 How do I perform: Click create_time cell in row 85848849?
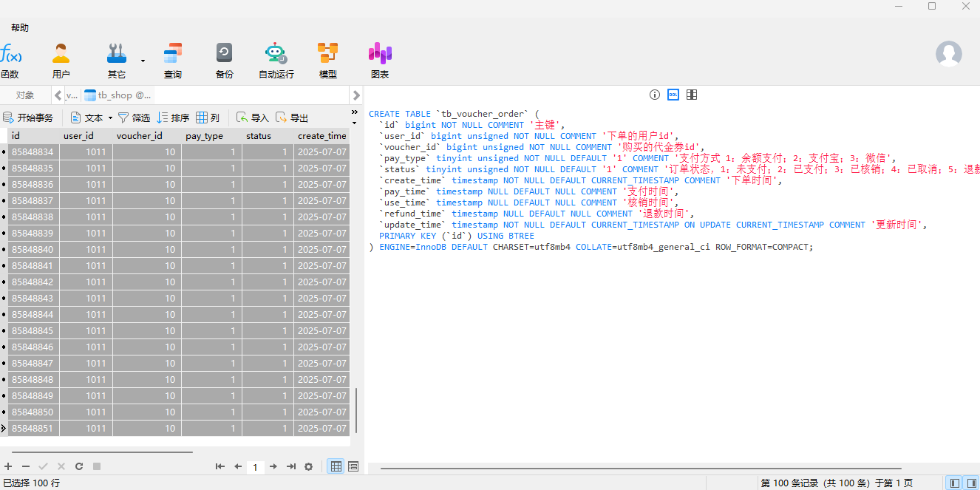pyautogui.click(x=321, y=396)
